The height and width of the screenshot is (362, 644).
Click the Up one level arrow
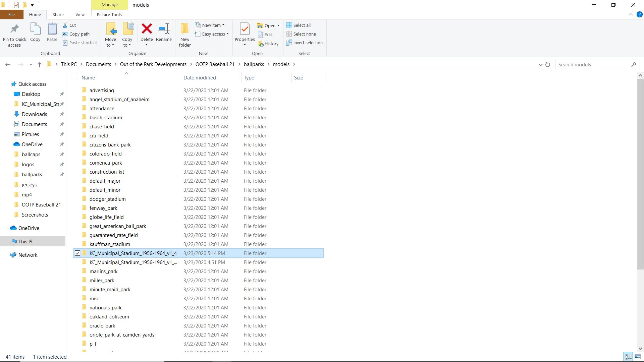[x=40, y=64]
